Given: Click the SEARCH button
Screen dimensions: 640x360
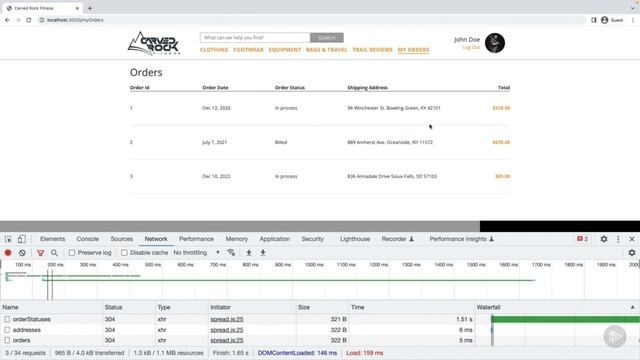Looking at the screenshot, I should click(327, 38).
